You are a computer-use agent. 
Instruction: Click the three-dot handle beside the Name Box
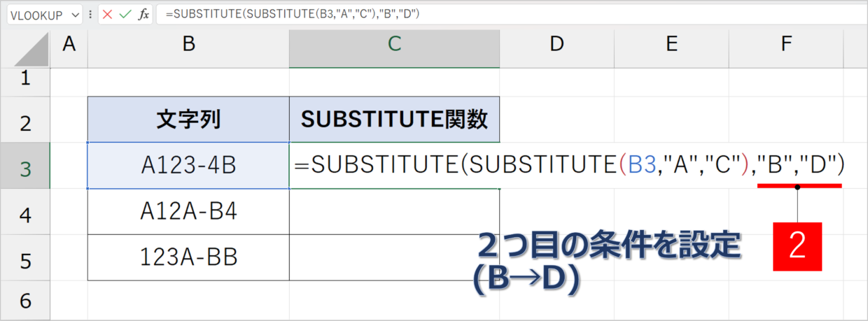click(90, 14)
